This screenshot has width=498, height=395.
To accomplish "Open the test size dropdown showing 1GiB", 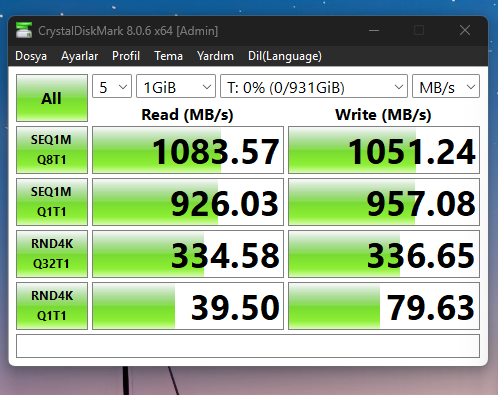I will (176, 86).
